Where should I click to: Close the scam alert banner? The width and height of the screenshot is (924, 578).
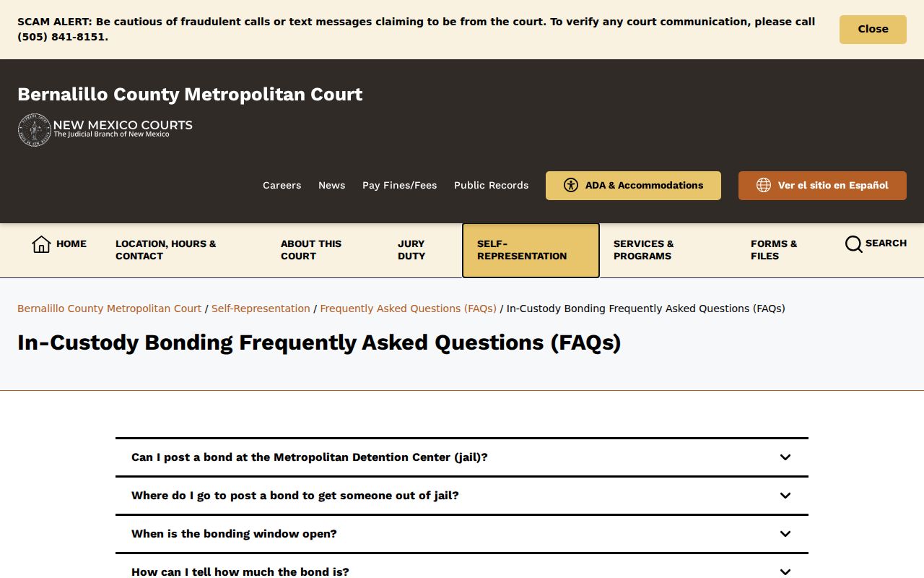[873, 30]
